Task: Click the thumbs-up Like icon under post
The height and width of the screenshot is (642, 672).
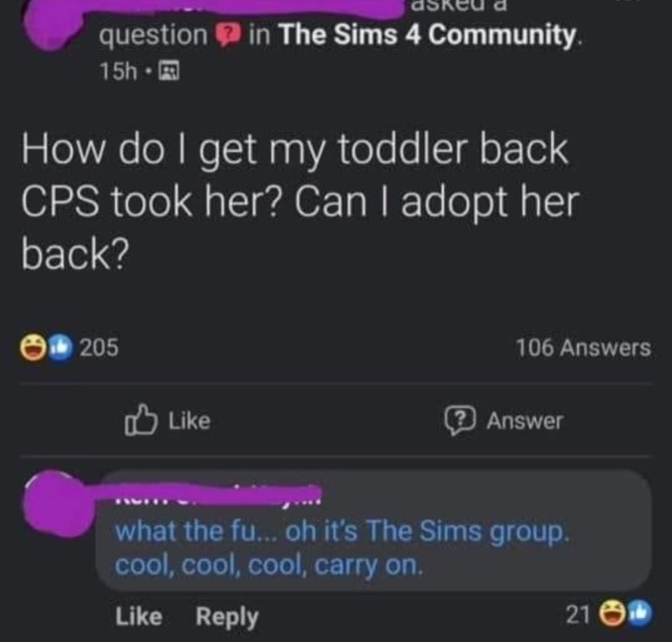Action: 140,420
